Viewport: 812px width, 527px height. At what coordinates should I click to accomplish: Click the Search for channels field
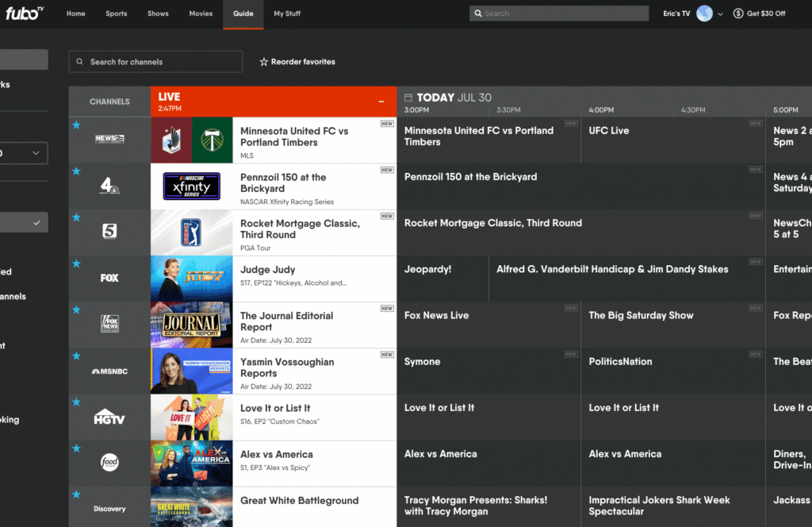tap(155, 61)
